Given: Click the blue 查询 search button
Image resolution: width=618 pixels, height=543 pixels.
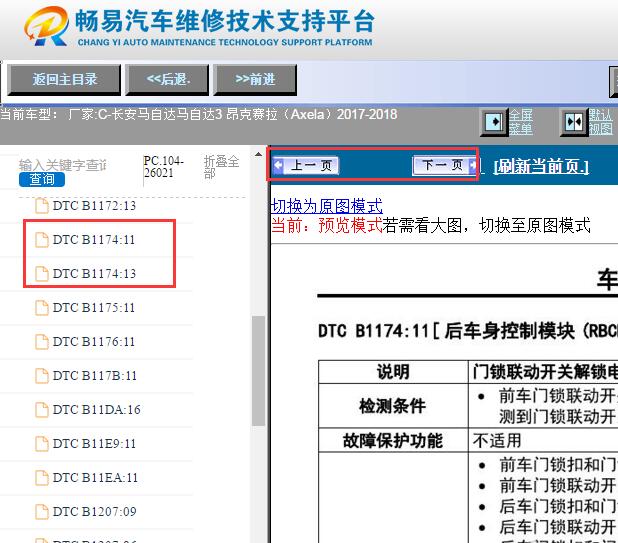Looking at the screenshot, I should [x=42, y=180].
